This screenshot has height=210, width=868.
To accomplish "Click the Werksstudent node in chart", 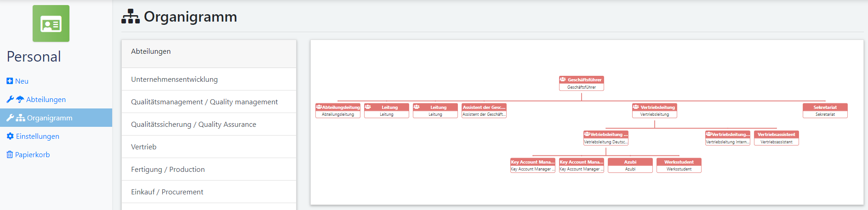I will (x=679, y=165).
